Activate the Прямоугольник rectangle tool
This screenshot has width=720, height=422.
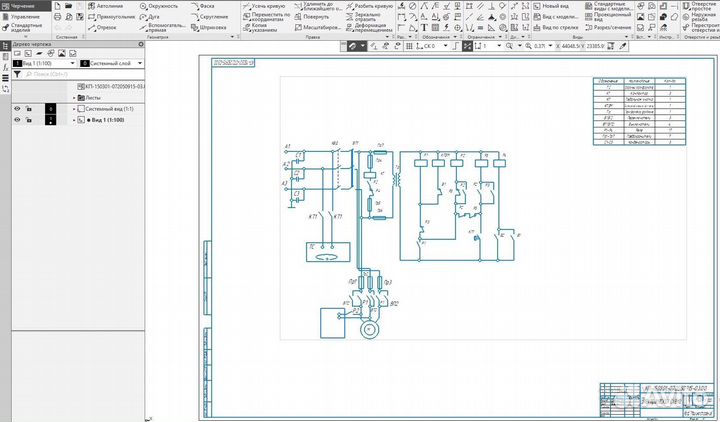click(x=109, y=17)
